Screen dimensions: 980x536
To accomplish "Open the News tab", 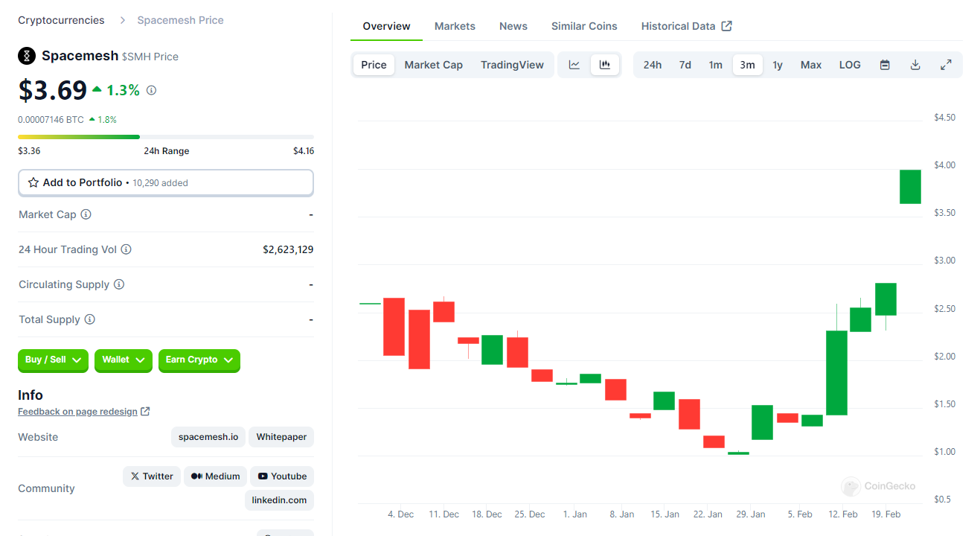I will tap(513, 26).
